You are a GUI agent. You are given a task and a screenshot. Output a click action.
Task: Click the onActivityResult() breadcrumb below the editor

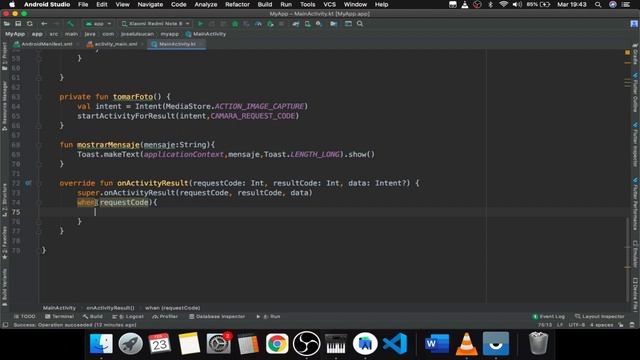[110, 308]
